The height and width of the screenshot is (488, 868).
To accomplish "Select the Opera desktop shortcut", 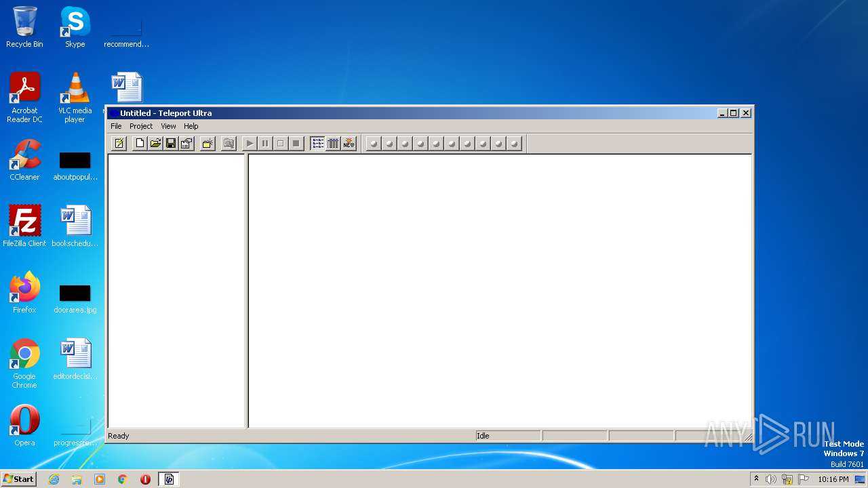I will pos(24,426).
